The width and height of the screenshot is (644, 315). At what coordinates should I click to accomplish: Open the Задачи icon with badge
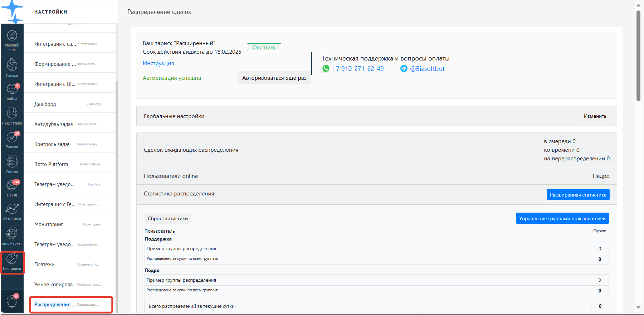pyautogui.click(x=12, y=140)
